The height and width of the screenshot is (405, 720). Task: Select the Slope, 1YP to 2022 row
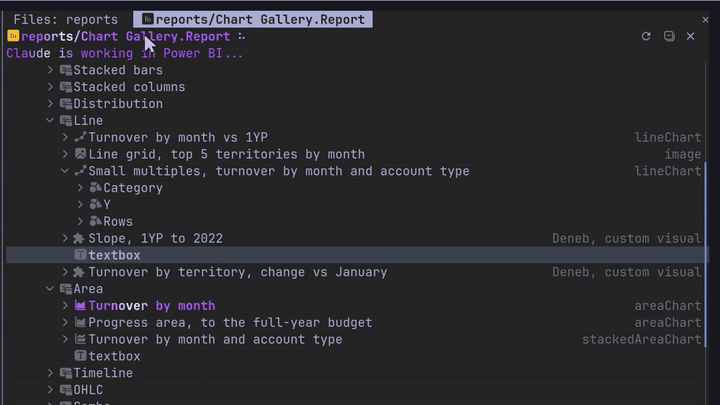pyautogui.click(x=355, y=238)
